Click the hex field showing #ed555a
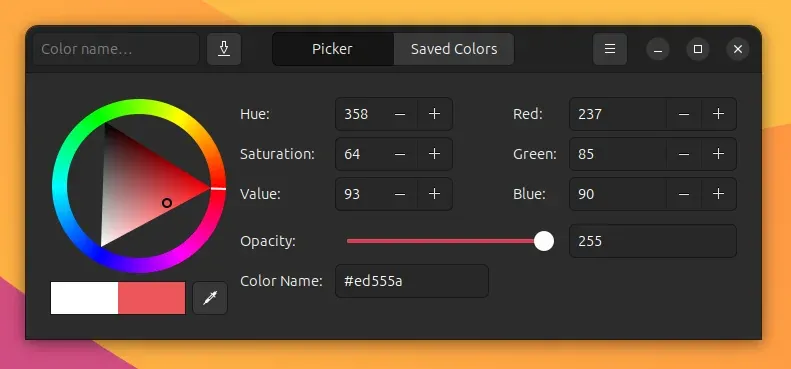Viewport: 791px width, 369px height. point(412,281)
